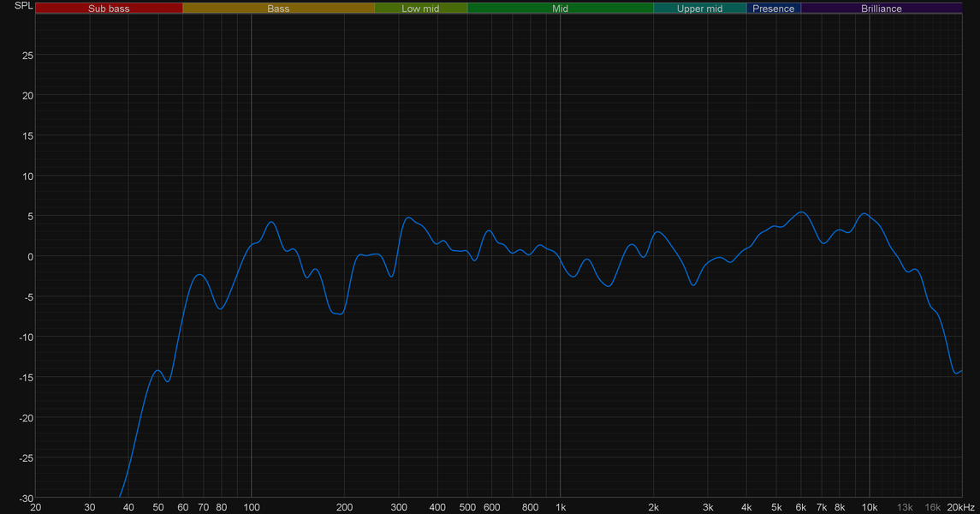The image size is (980, 514).
Task: Click the 500 Hz axis label
Action: point(467,507)
